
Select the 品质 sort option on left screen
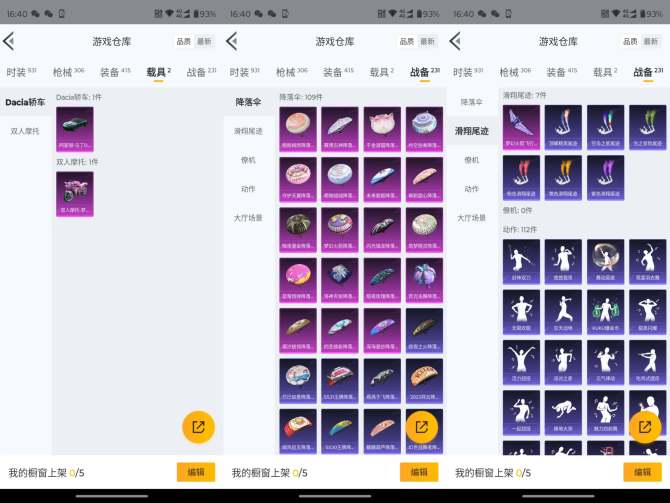point(184,41)
